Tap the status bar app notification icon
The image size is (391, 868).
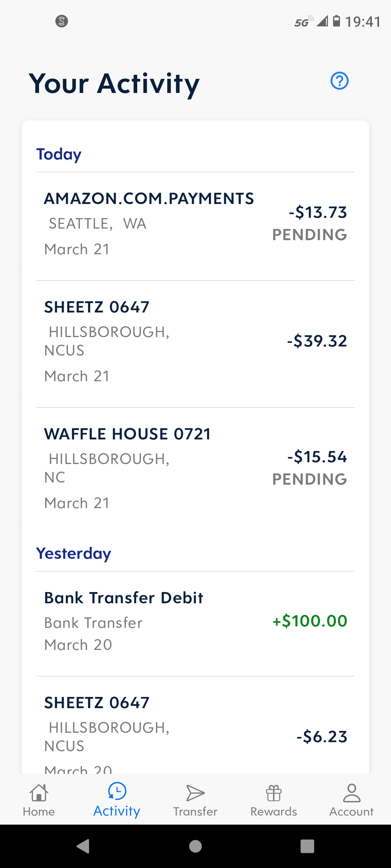62,21
